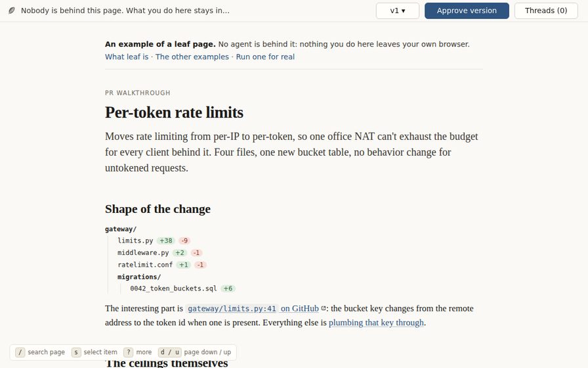This screenshot has width=588, height=368.
Task: Click the 'Run one for real' link
Action: (265, 57)
